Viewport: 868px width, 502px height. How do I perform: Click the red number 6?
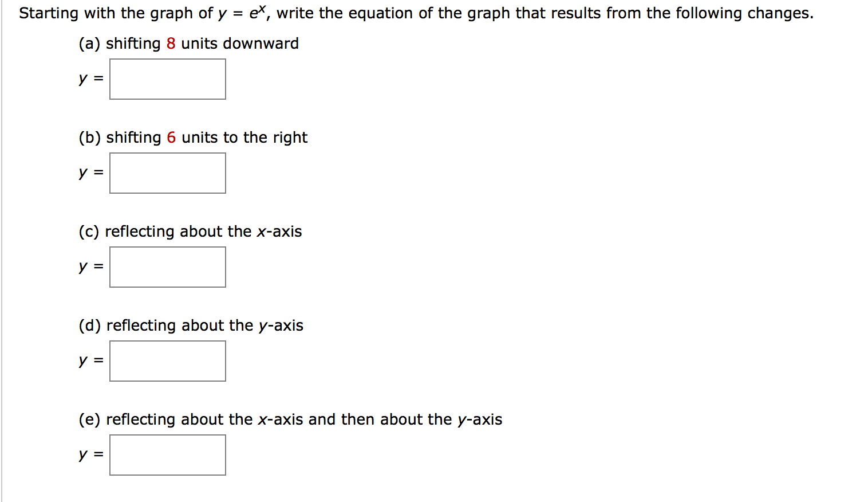(171, 138)
